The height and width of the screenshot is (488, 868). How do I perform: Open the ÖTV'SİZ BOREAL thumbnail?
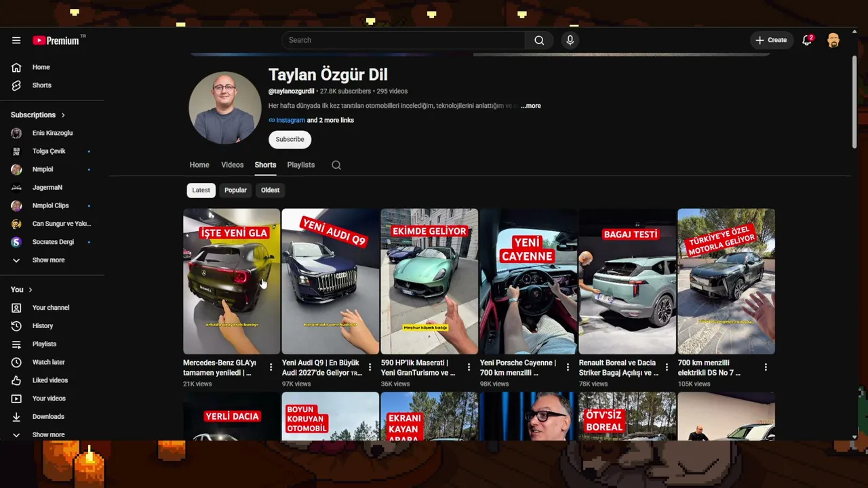[x=627, y=416]
